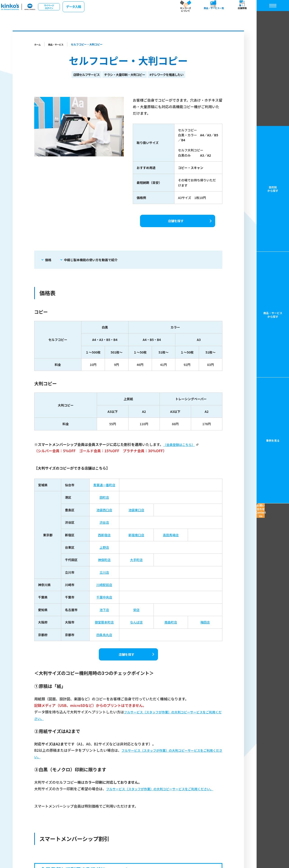Click お問い合わせ Contact Us badge
289x868 pixels.
[261, 511]
